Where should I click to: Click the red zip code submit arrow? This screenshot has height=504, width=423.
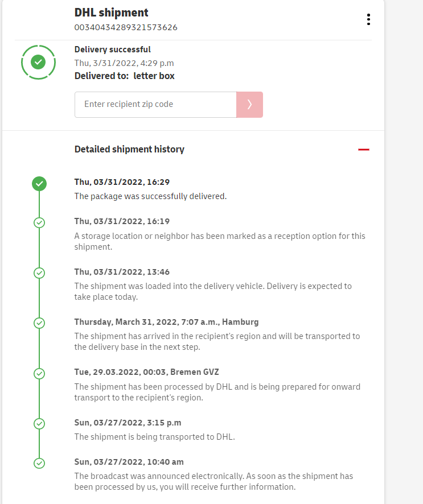[x=249, y=105]
